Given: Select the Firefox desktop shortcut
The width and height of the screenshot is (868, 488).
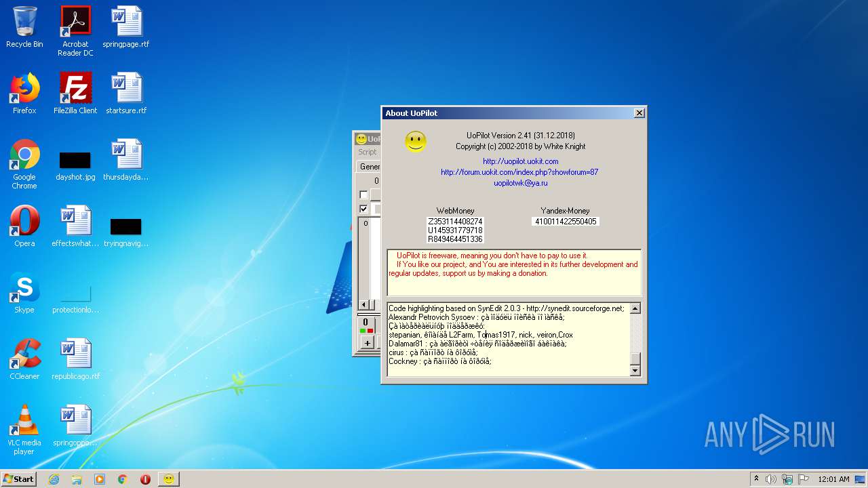Looking at the screenshot, I should (24, 94).
